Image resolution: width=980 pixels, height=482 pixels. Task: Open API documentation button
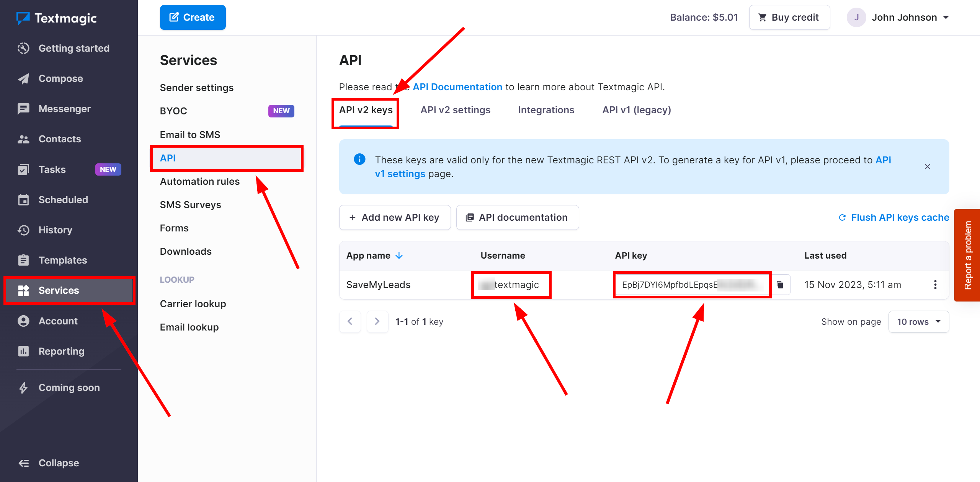517,218
